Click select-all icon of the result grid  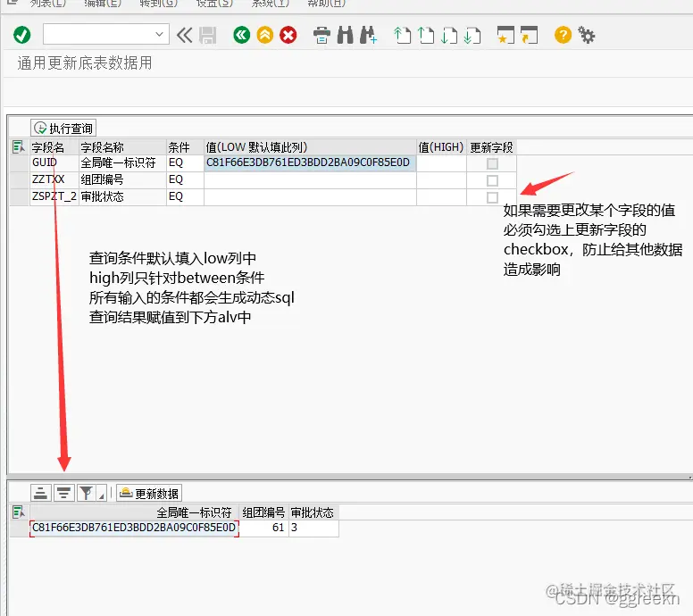(19, 512)
